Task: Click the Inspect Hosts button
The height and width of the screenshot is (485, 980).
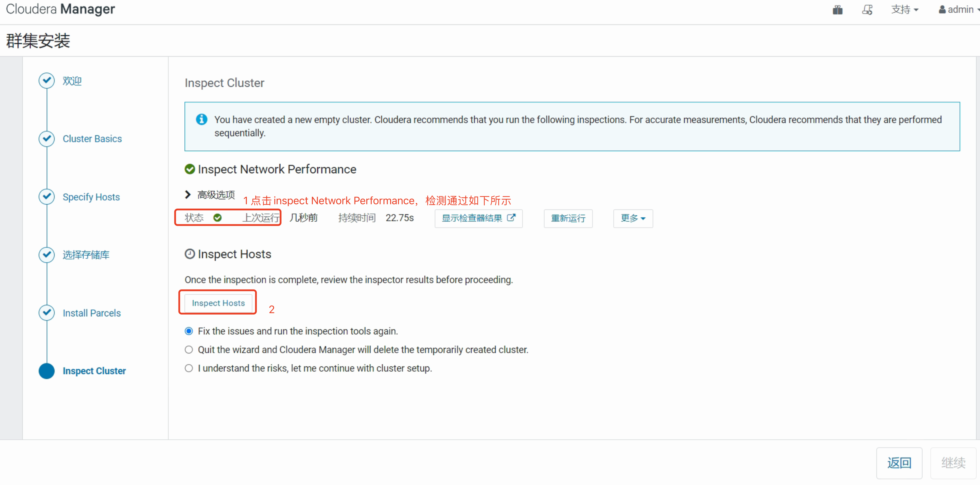Action: [218, 303]
